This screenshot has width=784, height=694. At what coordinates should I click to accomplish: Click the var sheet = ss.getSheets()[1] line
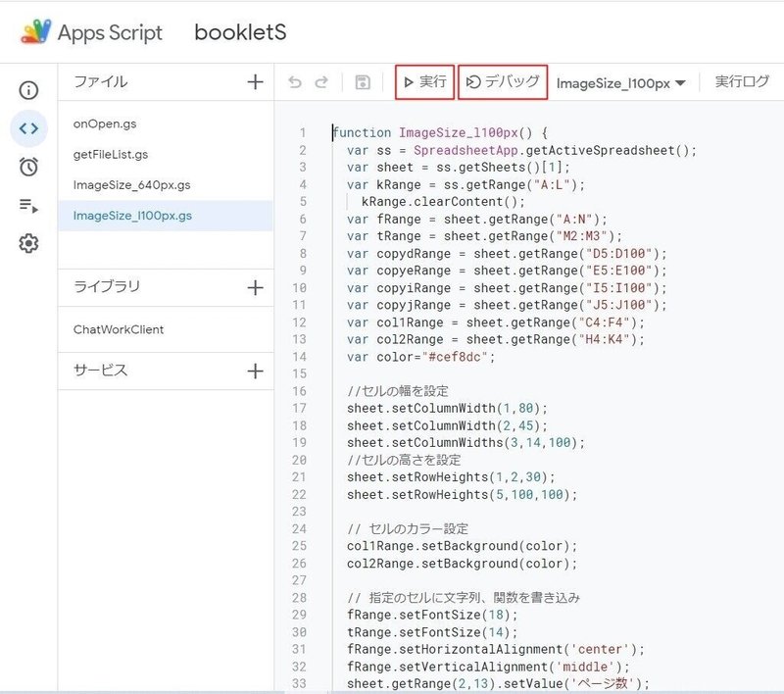458,168
